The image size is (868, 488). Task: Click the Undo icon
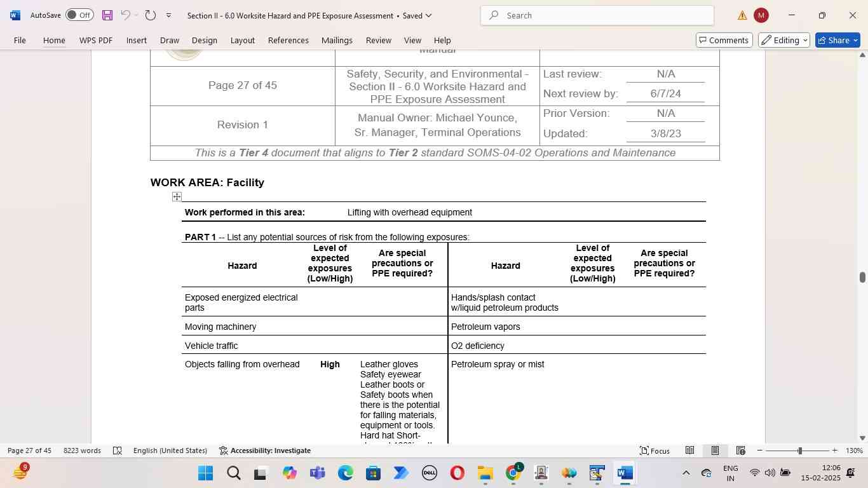pyautogui.click(x=126, y=15)
